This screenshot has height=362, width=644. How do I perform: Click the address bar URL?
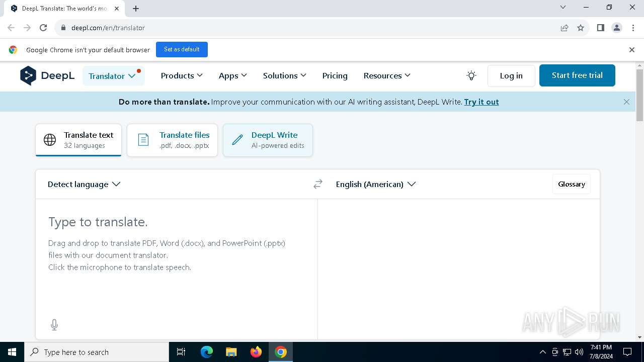point(108,28)
